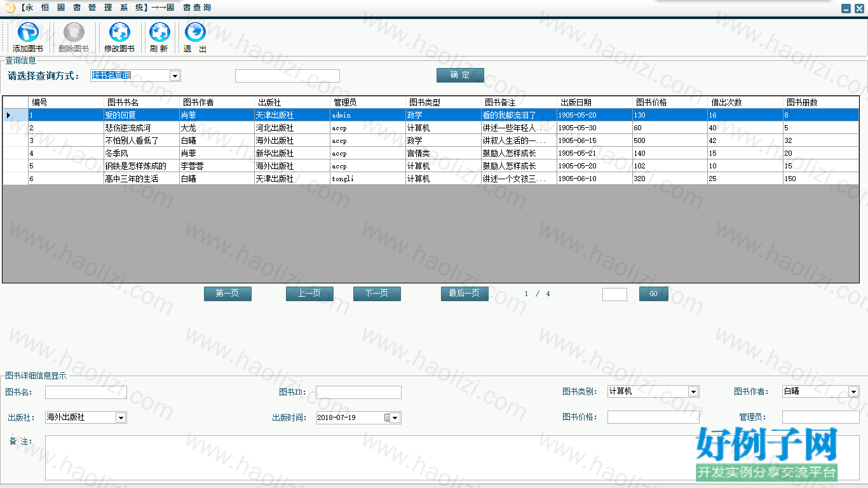
Task: Click price cell 320
Action: pyautogui.click(x=671, y=179)
